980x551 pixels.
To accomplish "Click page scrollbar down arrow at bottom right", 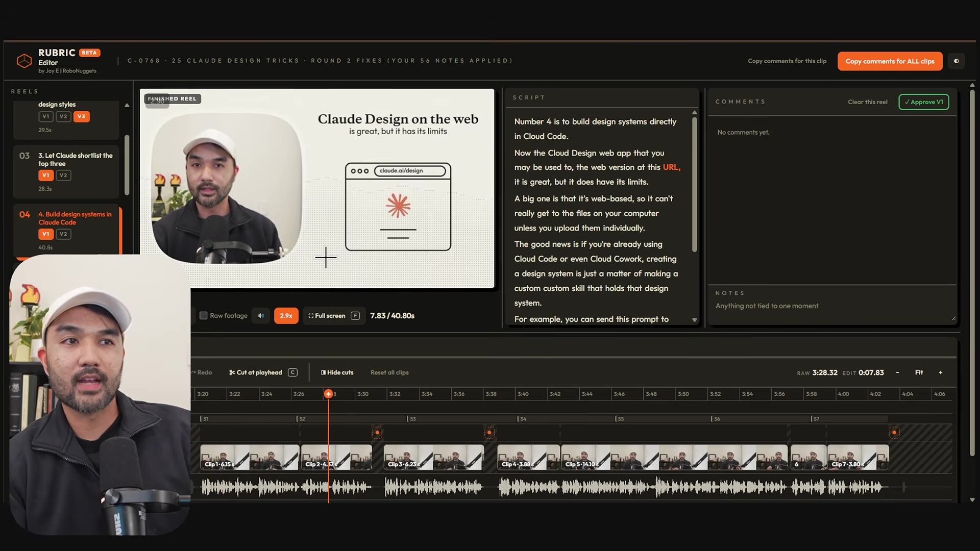I will click(972, 500).
